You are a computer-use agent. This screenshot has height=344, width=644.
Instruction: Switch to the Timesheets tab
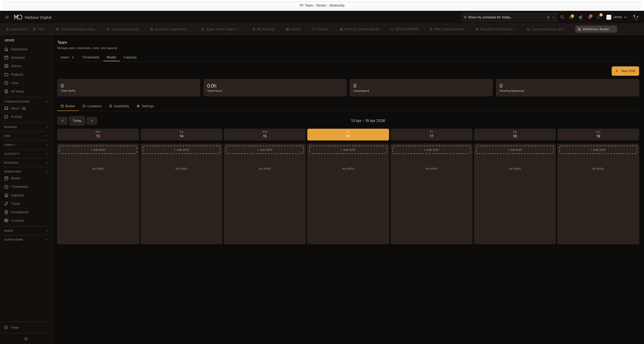click(x=91, y=57)
